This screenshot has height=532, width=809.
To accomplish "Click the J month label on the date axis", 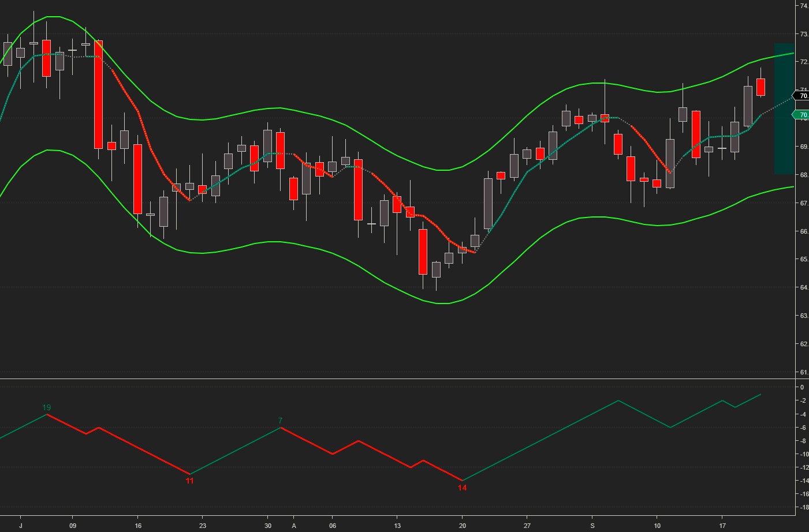I will [21, 526].
